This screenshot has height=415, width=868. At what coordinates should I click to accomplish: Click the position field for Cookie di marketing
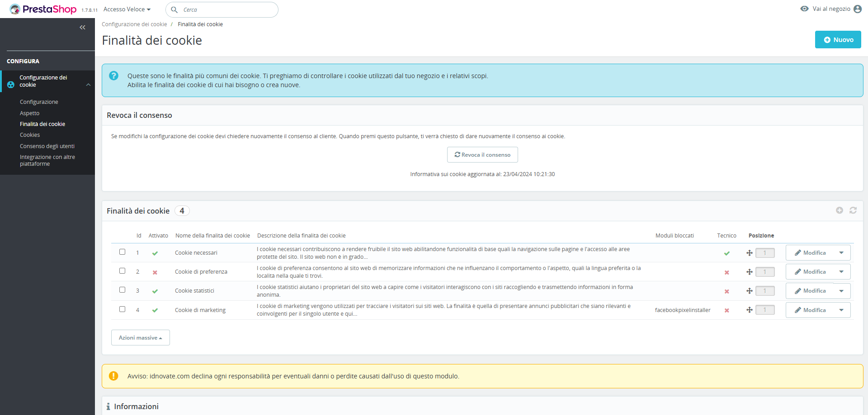pyautogui.click(x=765, y=310)
